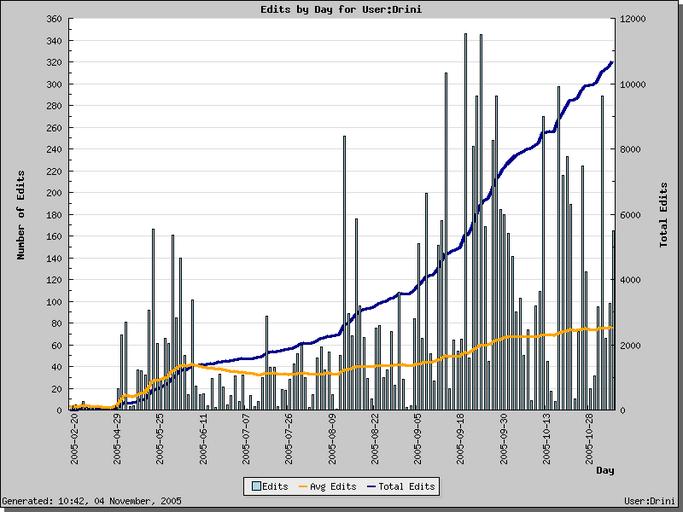
Task: Select the 'Edits by Day for User:Drini' title
Action: click(341, 9)
